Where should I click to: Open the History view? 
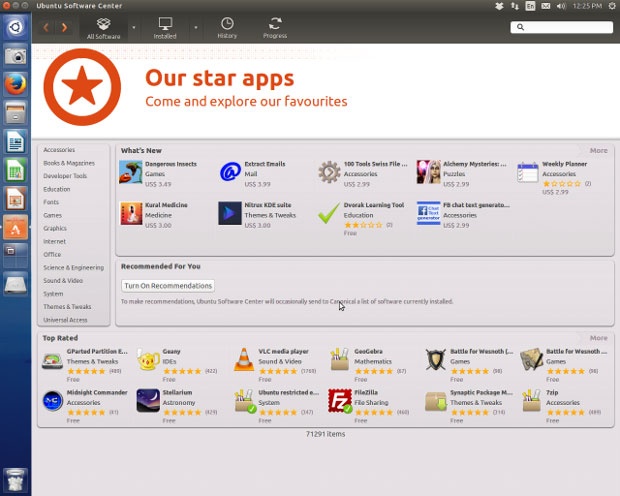click(227, 28)
